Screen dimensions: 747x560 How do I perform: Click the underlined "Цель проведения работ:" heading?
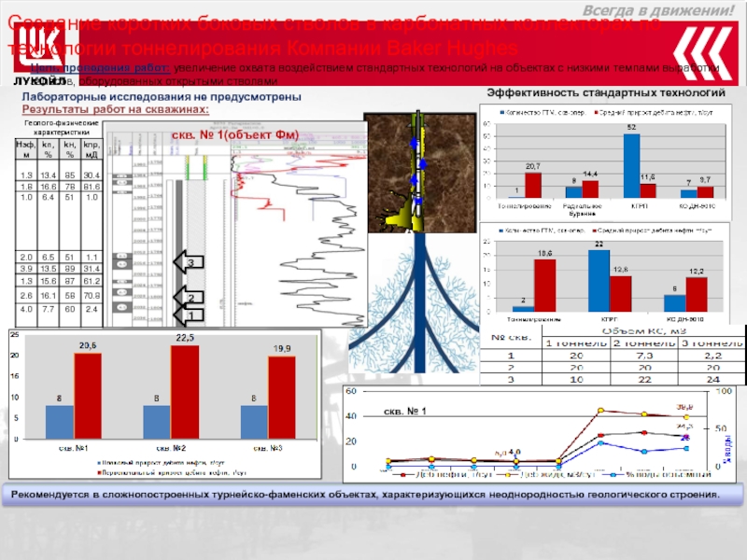point(100,67)
